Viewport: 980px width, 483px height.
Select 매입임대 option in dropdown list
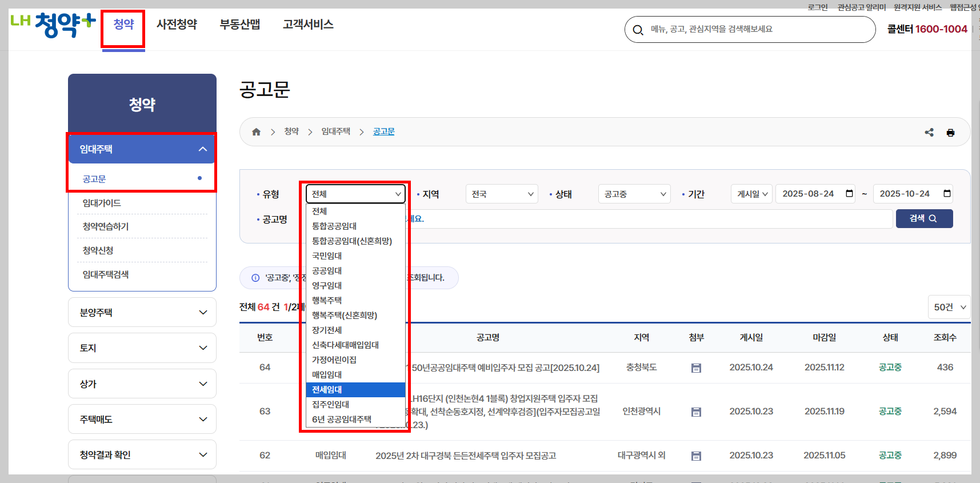point(355,375)
